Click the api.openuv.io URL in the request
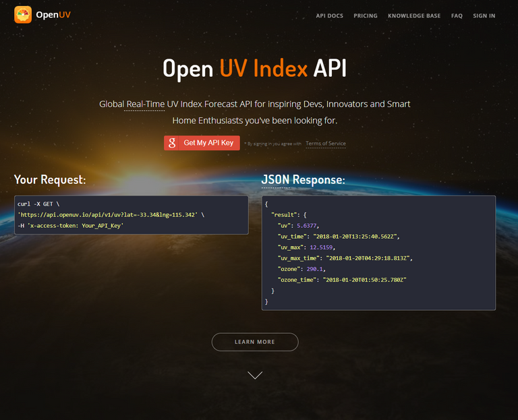The height and width of the screenshot is (420, 518). (x=109, y=215)
